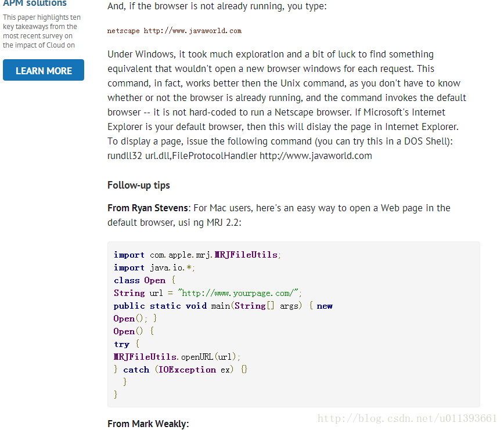Click the try keyword in the code

point(121,345)
